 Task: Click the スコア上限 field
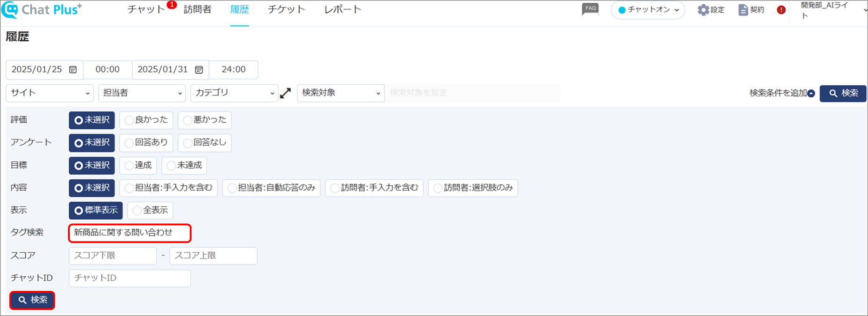click(x=213, y=256)
